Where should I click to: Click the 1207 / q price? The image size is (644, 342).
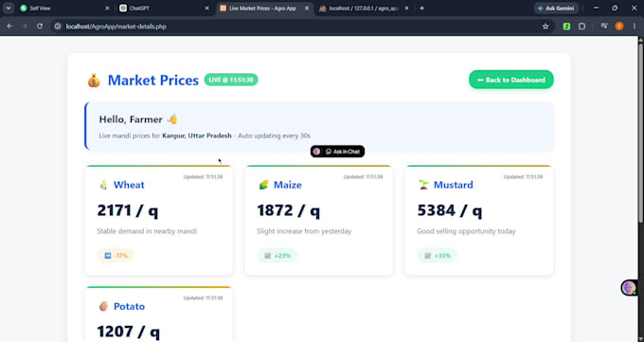pos(128,332)
